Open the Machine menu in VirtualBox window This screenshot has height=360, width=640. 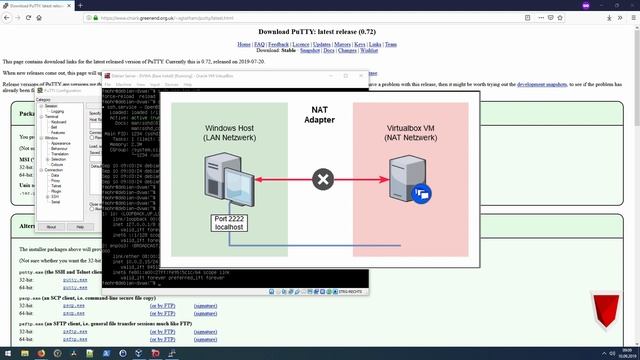[124, 84]
